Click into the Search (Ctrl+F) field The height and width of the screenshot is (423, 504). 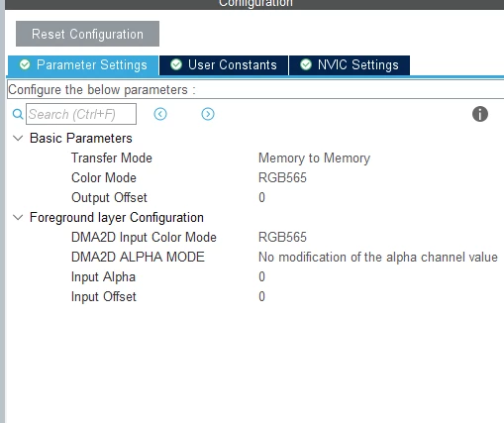point(81,114)
